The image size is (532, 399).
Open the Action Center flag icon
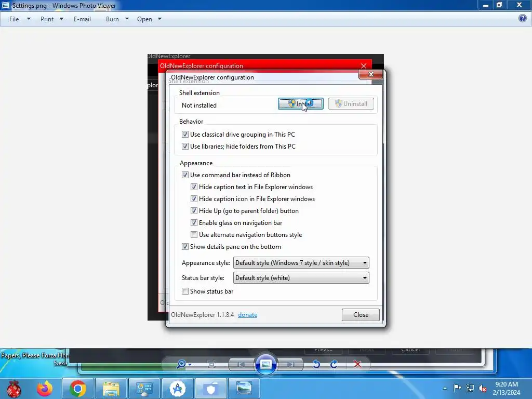(x=457, y=388)
